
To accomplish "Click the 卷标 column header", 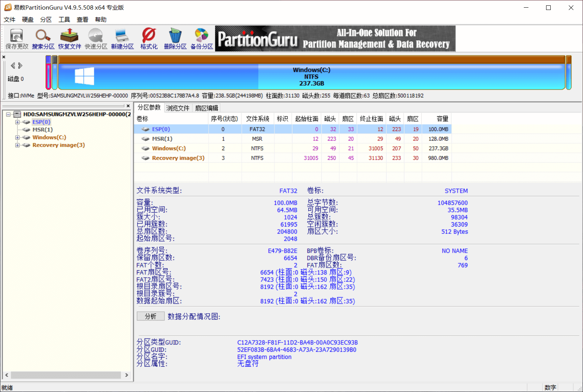I will 171,119.
